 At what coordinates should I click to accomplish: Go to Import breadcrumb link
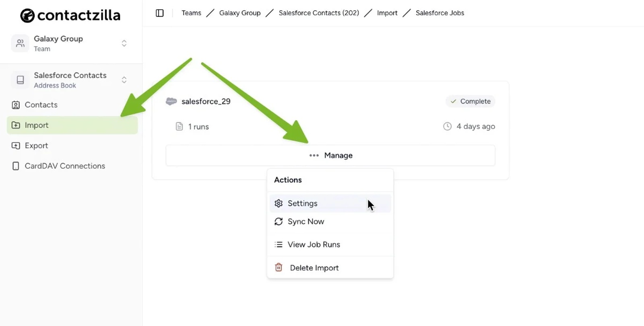tap(387, 13)
